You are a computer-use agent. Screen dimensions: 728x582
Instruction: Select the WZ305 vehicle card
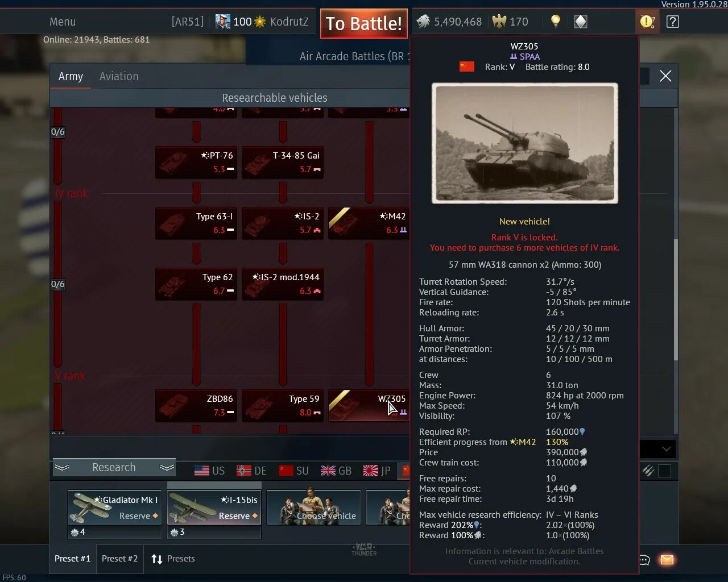click(369, 405)
